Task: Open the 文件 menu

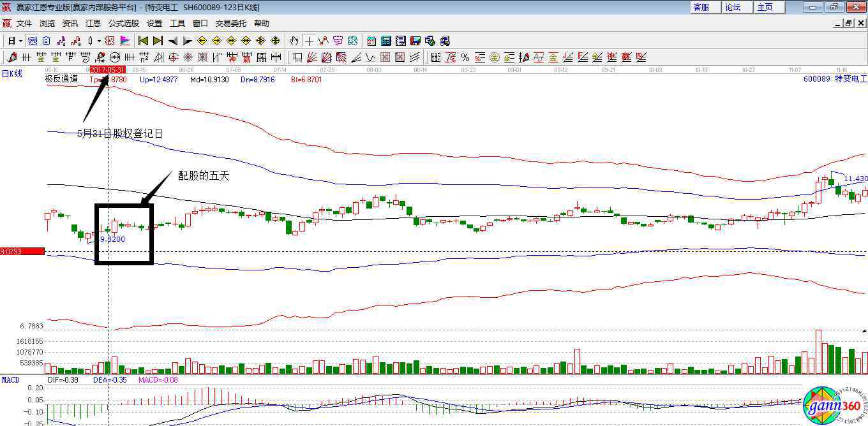Action: 24,24
